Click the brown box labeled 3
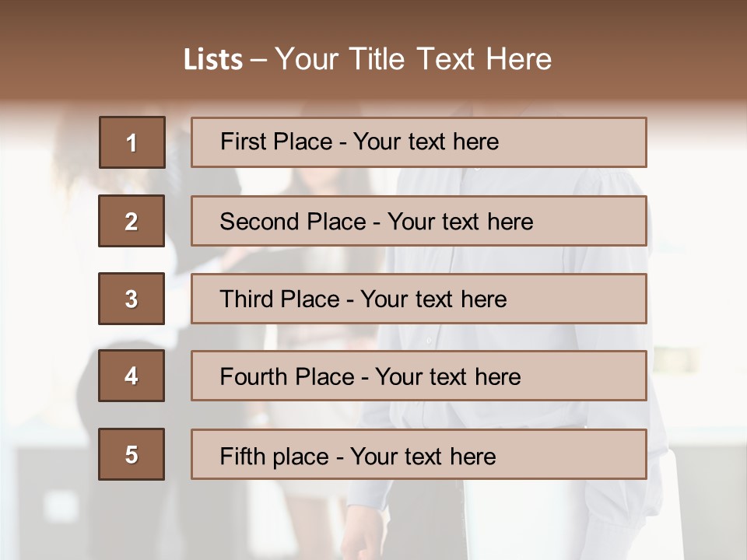This screenshot has height=560, width=747. (132, 299)
